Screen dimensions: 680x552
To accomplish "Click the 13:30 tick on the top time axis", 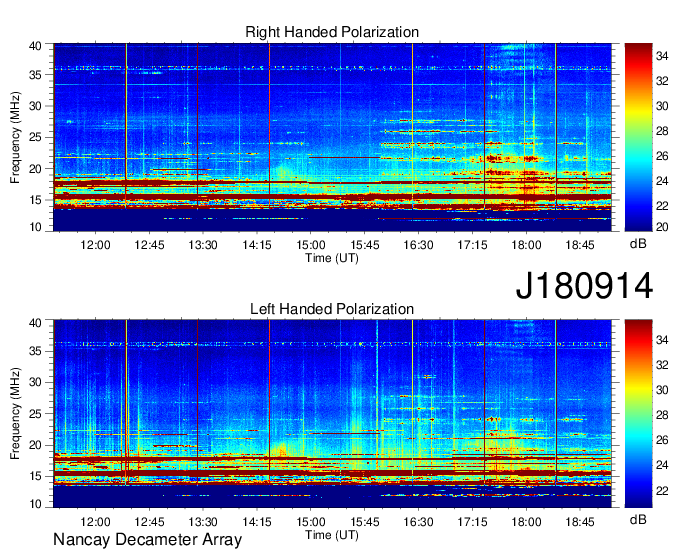I will [203, 245].
